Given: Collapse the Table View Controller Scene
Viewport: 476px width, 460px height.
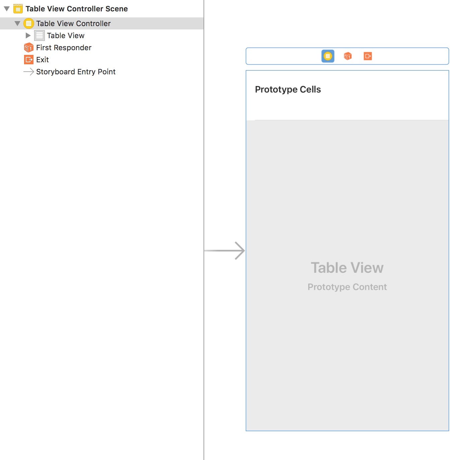Looking at the screenshot, I should 6,8.
